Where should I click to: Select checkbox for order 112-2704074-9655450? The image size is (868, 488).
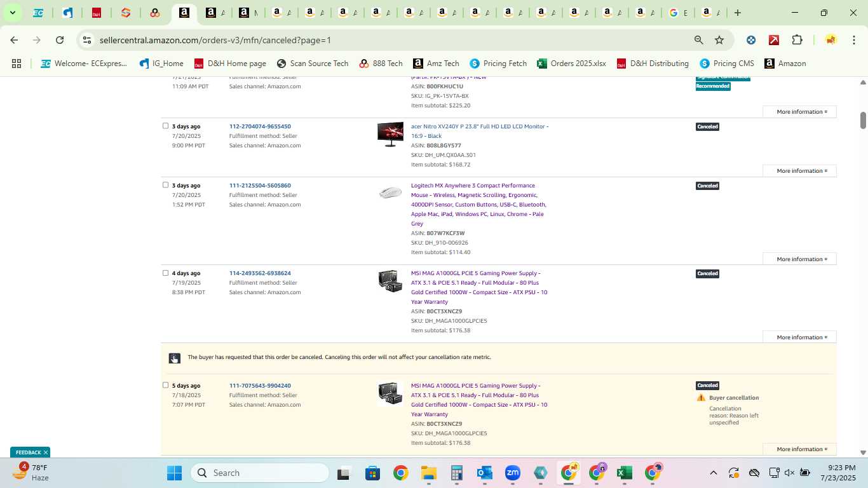pyautogui.click(x=165, y=126)
